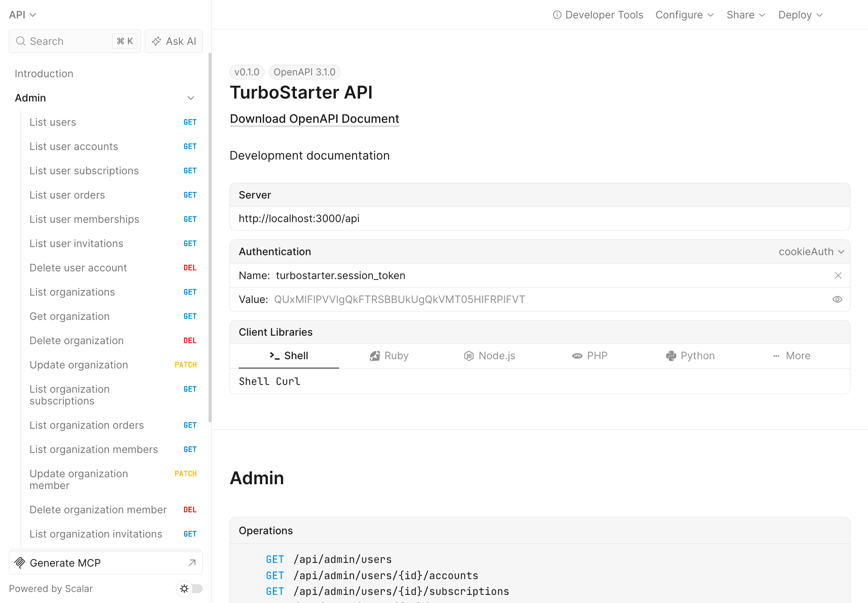The image size is (868, 603).
Task: Click the Shell prompt icon
Action: 275,356
